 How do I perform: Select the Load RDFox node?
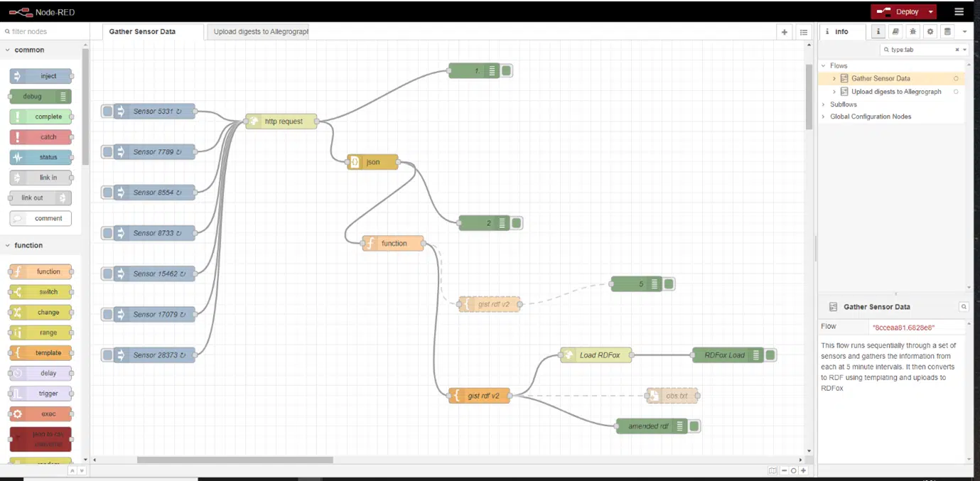596,355
